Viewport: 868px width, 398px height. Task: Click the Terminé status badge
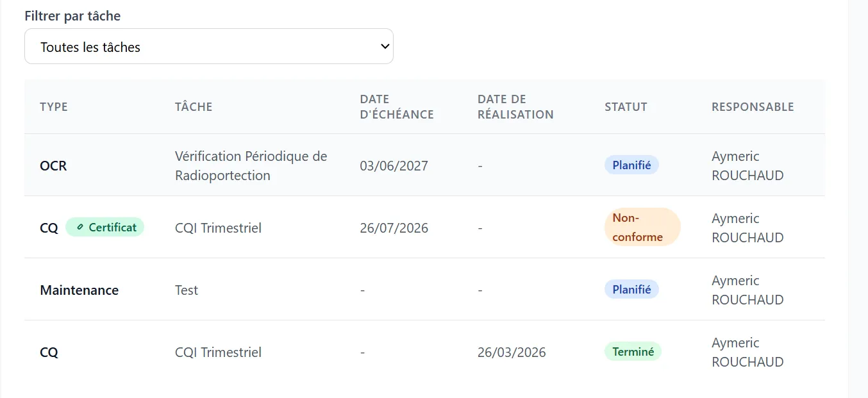click(633, 351)
